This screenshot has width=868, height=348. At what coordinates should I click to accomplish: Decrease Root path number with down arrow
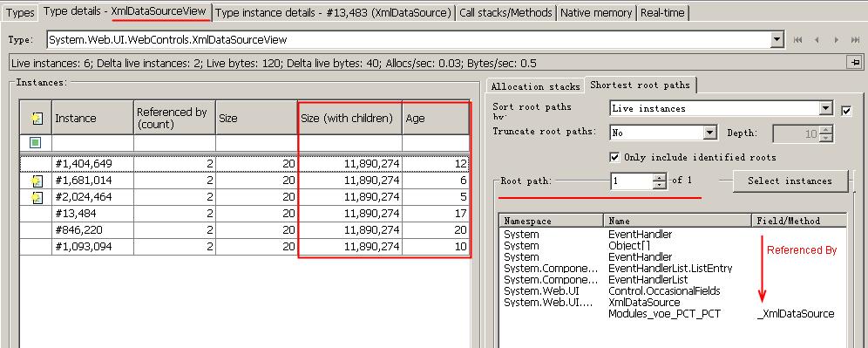click(659, 185)
